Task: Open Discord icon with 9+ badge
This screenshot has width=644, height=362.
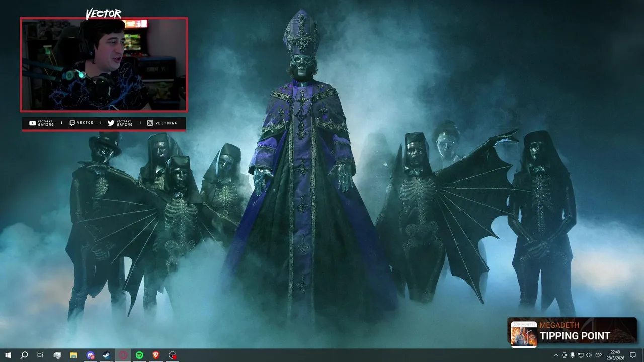Action: [90, 355]
